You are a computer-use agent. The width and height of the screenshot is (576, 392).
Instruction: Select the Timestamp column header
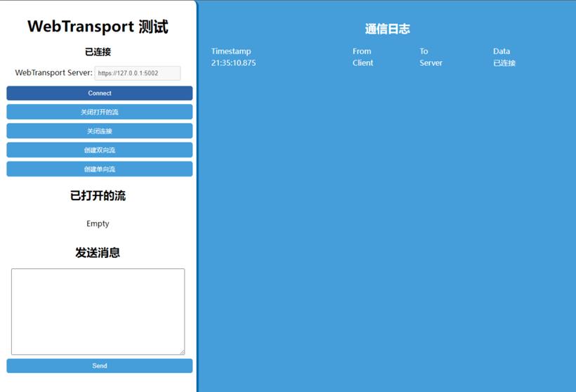pos(231,51)
